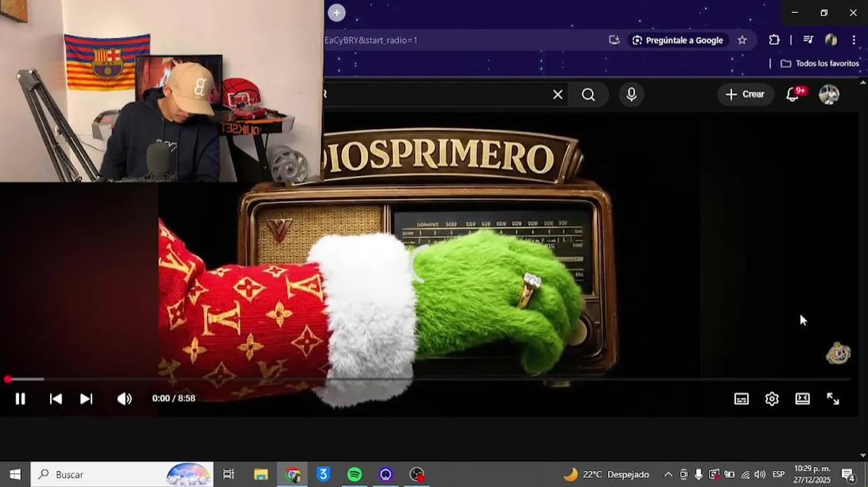The height and width of the screenshot is (487, 868).
Task: Open the Todos los favoritos folder
Action: pyautogui.click(x=819, y=64)
